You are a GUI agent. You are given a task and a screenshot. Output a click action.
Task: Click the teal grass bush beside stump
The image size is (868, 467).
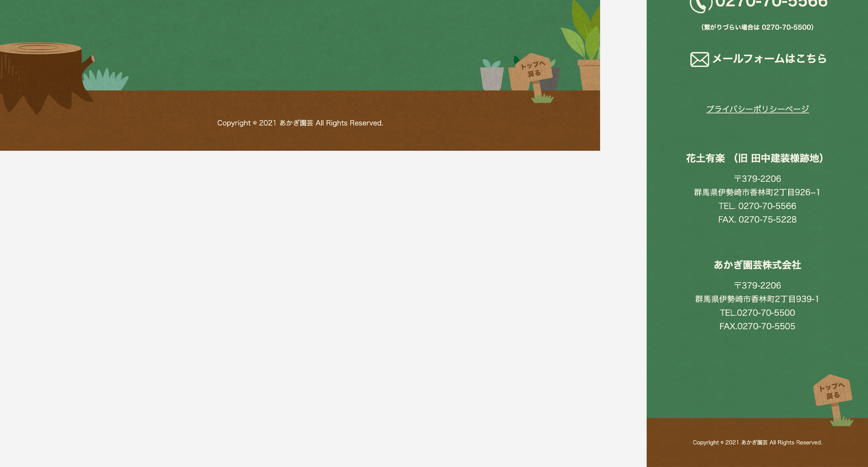click(x=105, y=80)
